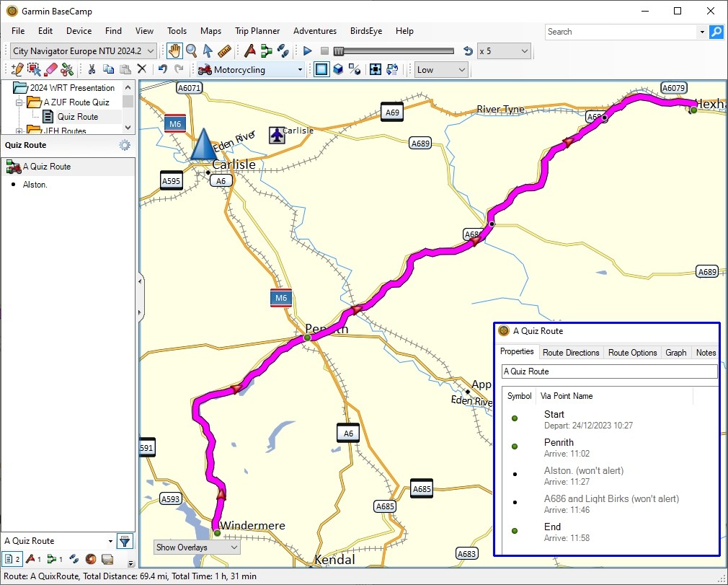The image size is (728, 585).
Task: Select the rectangle selection tool
Action: coord(34,70)
